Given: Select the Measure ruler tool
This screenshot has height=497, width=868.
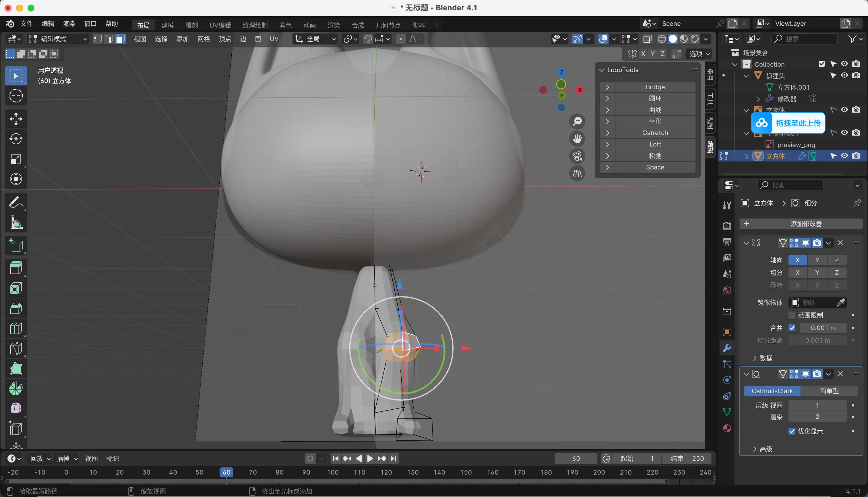Looking at the screenshot, I should 16,223.
